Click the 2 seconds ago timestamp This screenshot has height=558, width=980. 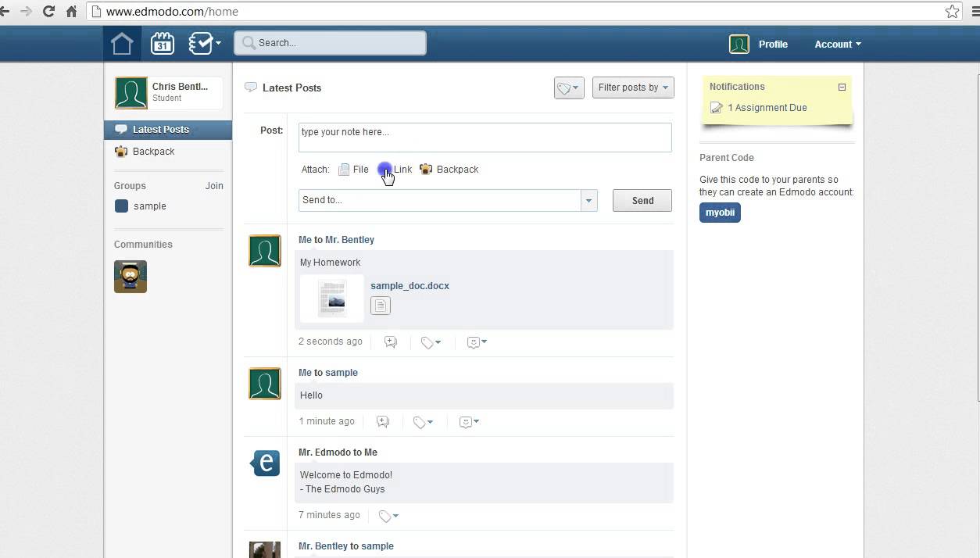pyautogui.click(x=331, y=342)
